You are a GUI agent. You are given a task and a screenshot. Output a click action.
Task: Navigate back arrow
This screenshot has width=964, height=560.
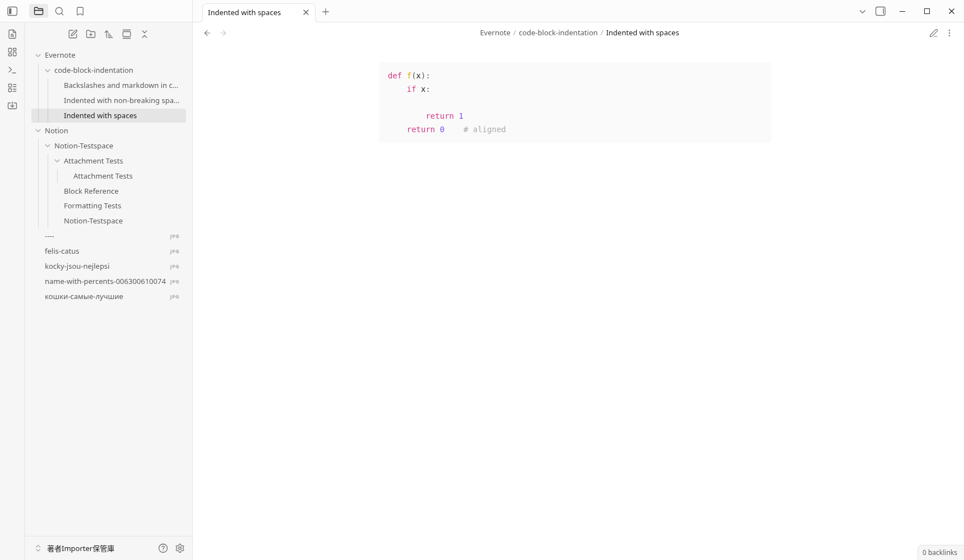(x=207, y=33)
